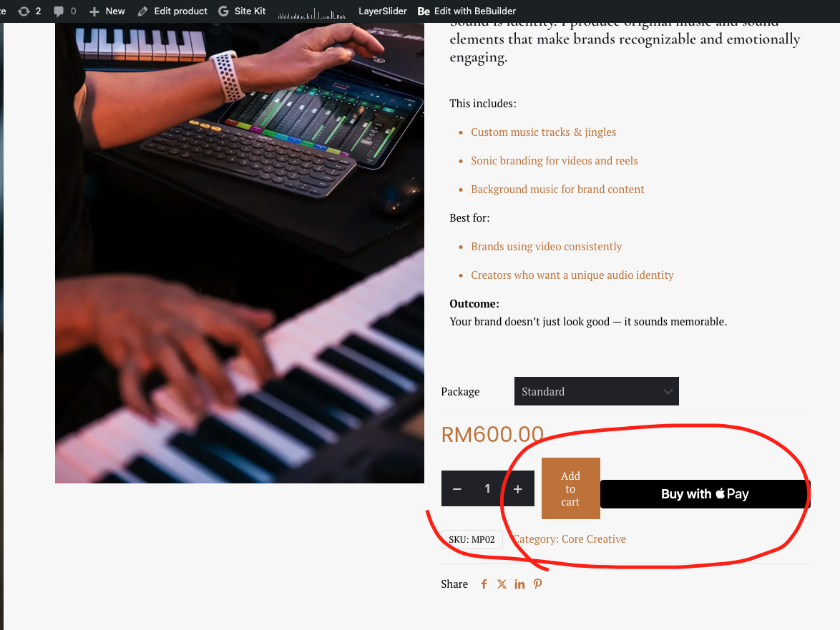Open LayerSlider admin menu

coord(383,11)
